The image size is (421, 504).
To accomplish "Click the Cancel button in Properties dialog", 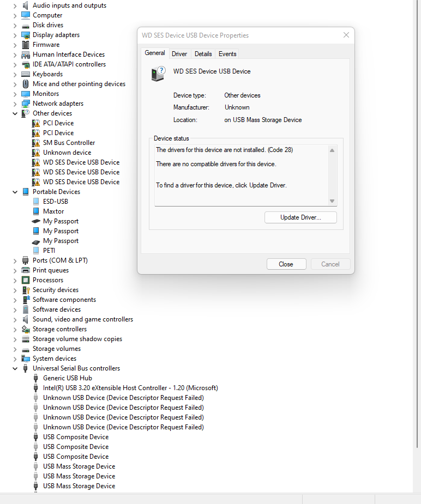I will tap(330, 264).
